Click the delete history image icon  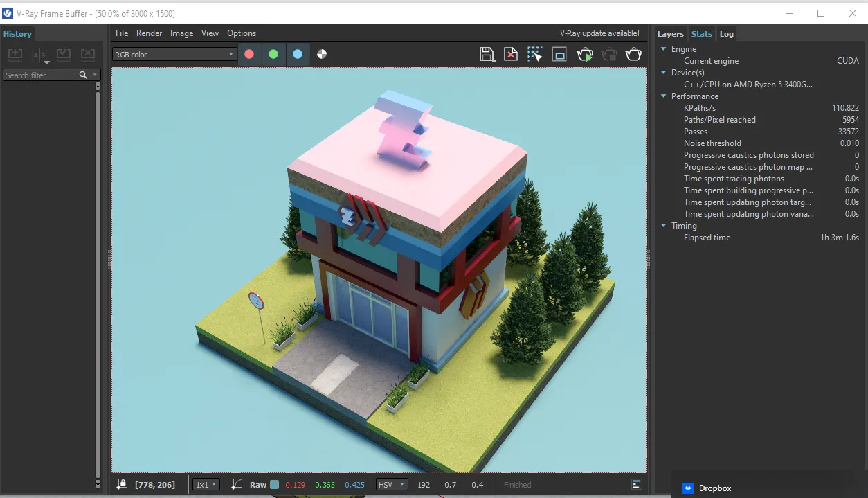point(87,54)
